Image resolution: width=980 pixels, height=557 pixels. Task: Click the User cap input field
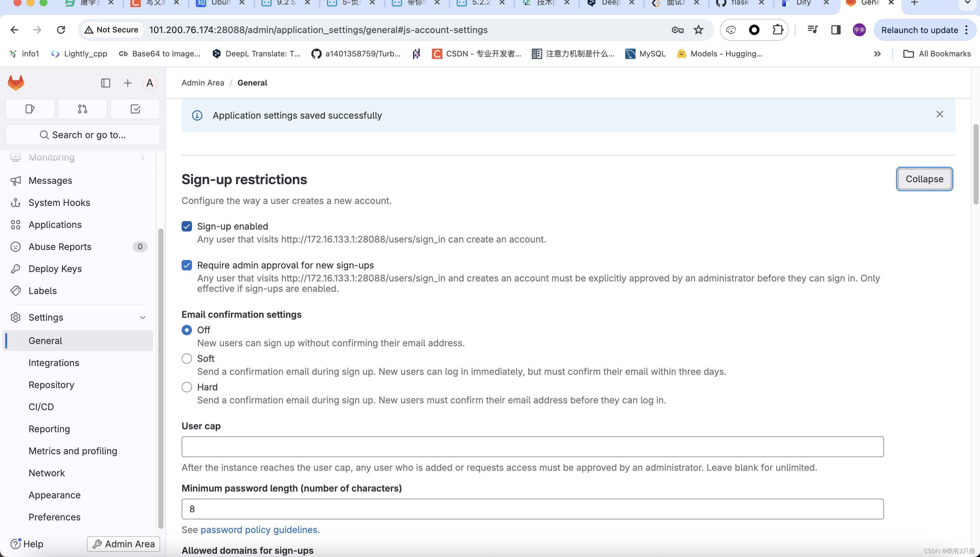pos(533,446)
